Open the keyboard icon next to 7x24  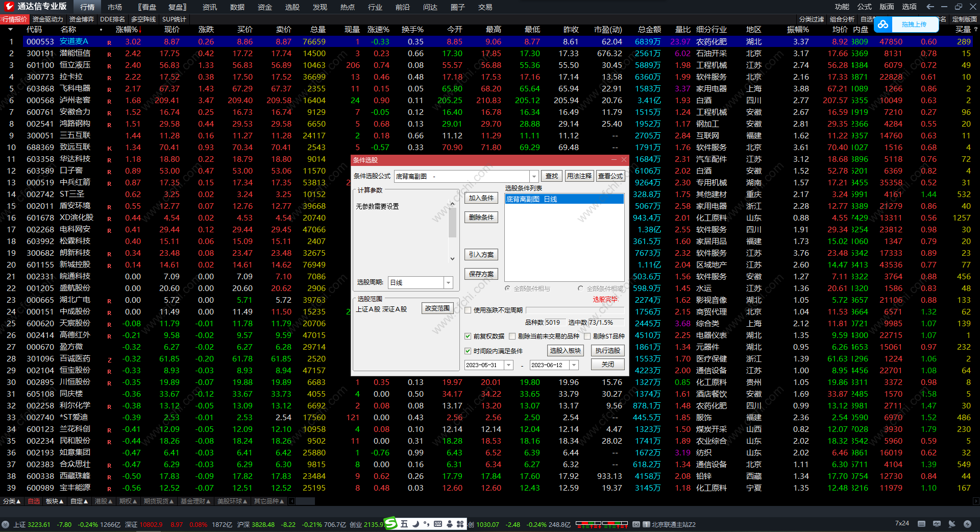pyautogui.click(x=921, y=524)
